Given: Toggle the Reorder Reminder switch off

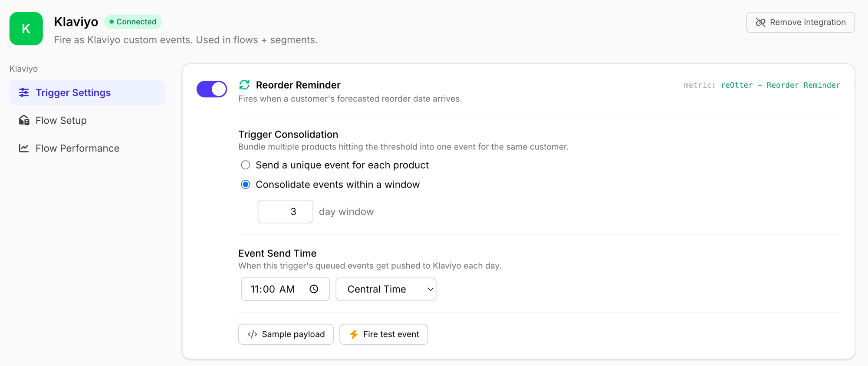Looking at the screenshot, I should tap(212, 89).
